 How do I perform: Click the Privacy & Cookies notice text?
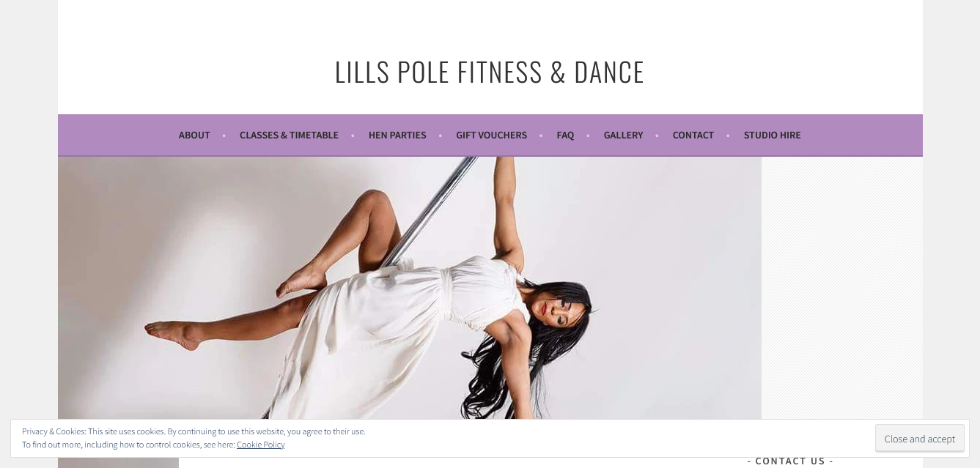(194, 431)
